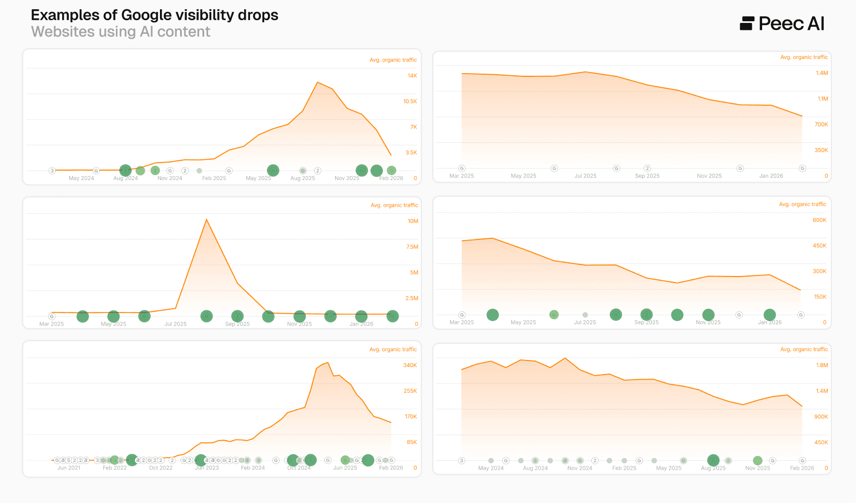Select green marker right of May 2025 in 14K chart
Screen dimensions: 856x504
click(x=273, y=171)
